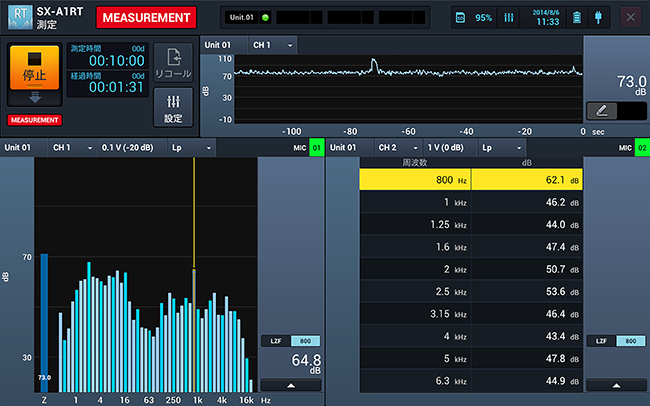Toggle the green MIC 01 indicator
Image resolution: width=650 pixels, height=406 pixels.
(315, 148)
